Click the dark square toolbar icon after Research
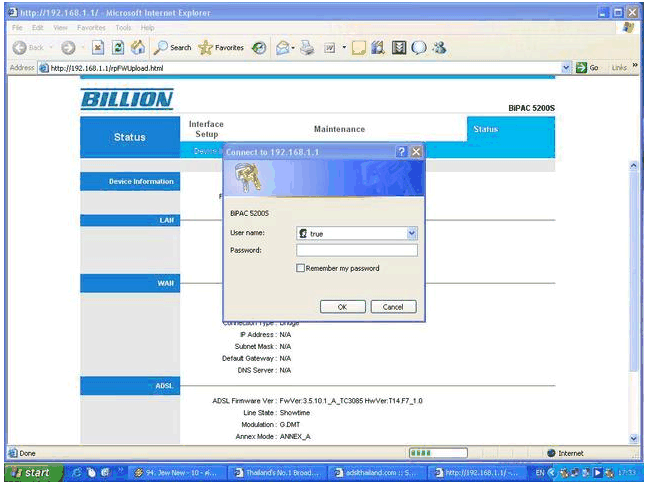The height and width of the screenshot is (486, 649). point(399,48)
